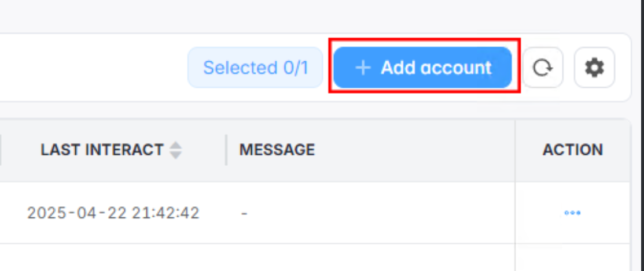Image resolution: width=644 pixels, height=271 pixels.
Task: Click the empty Action cell in second row
Action: pos(572,258)
